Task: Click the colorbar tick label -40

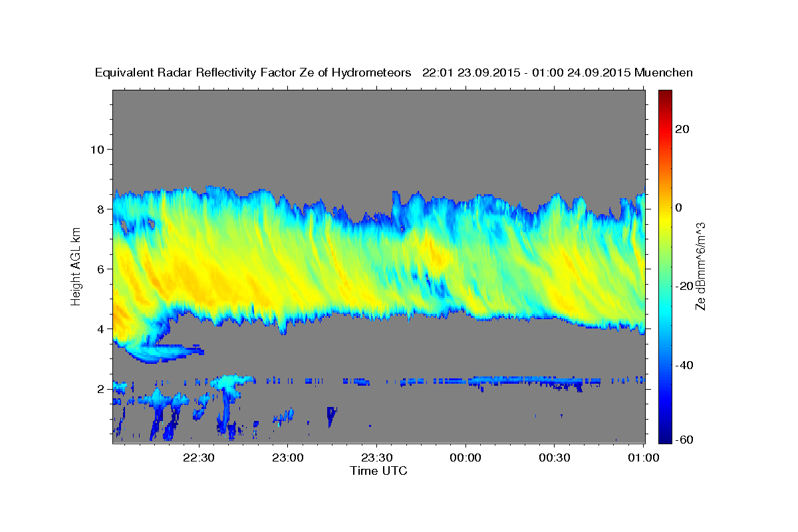Action: 686,365
